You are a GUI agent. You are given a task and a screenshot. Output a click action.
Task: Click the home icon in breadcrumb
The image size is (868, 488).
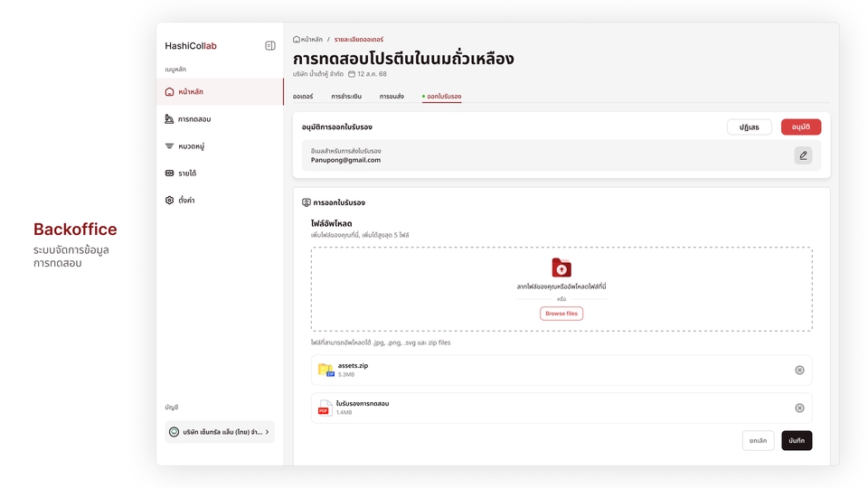pyautogui.click(x=297, y=40)
